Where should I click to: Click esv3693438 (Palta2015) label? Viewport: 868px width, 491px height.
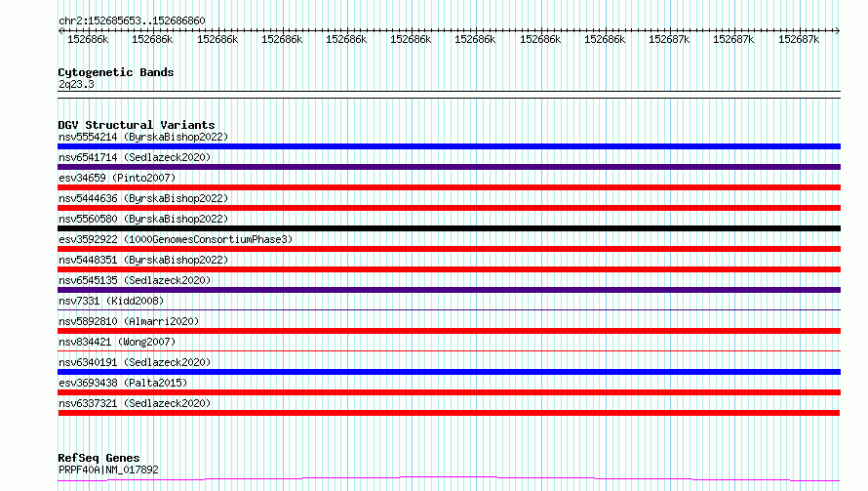coord(123,383)
